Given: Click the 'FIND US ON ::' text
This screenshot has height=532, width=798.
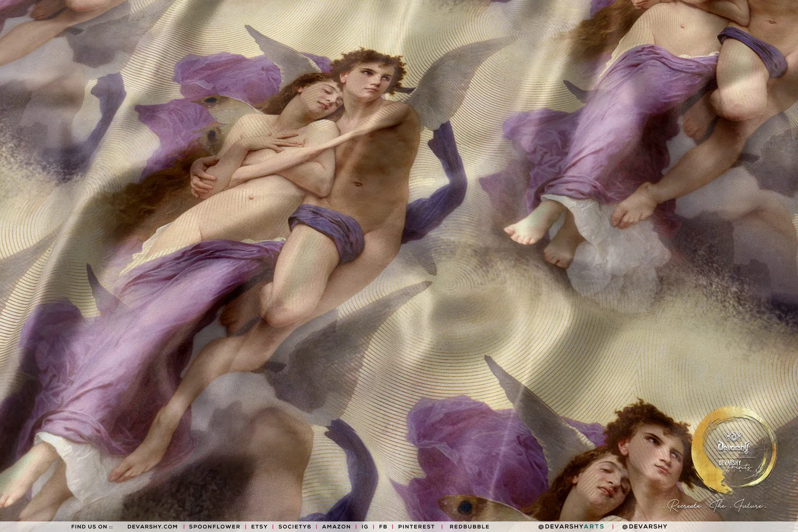Looking at the screenshot, I should pos(92,527).
